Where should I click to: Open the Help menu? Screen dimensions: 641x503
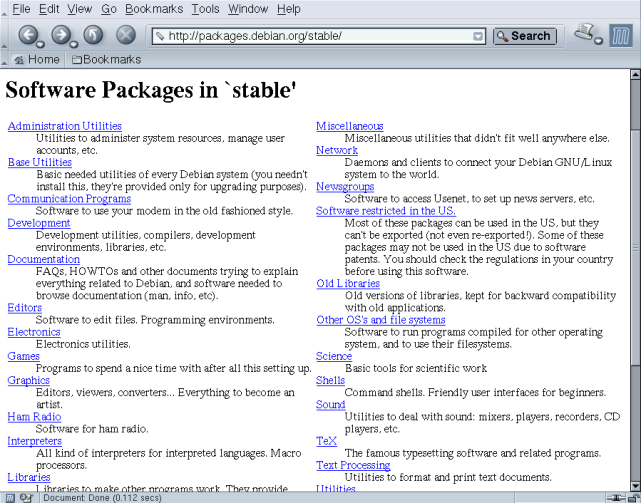289,9
